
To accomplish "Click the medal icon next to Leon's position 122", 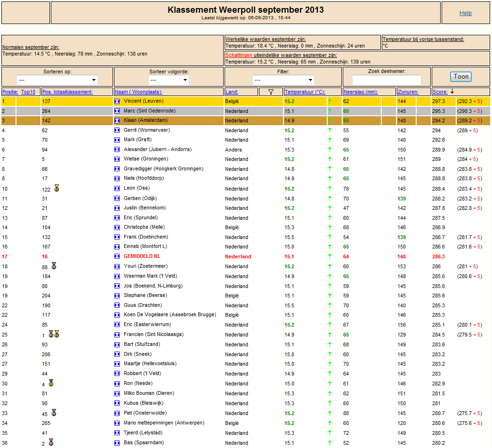I will tap(57, 188).
